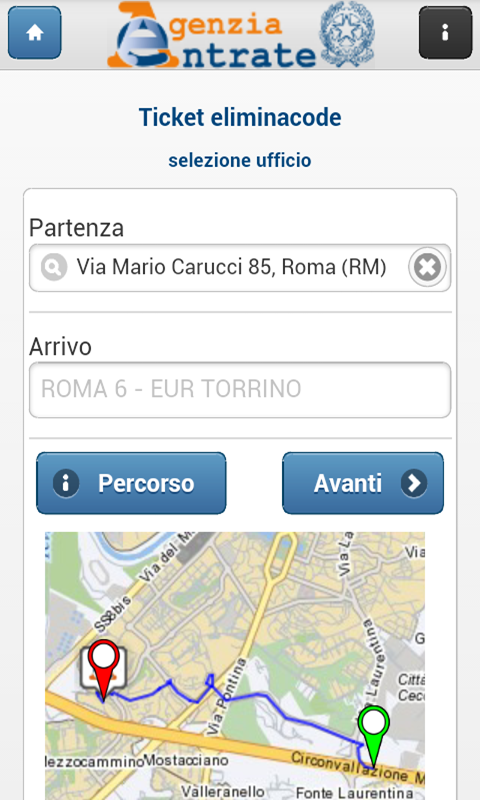Tap the Via Pontina label on map
480x800 pixels.
click(225, 697)
